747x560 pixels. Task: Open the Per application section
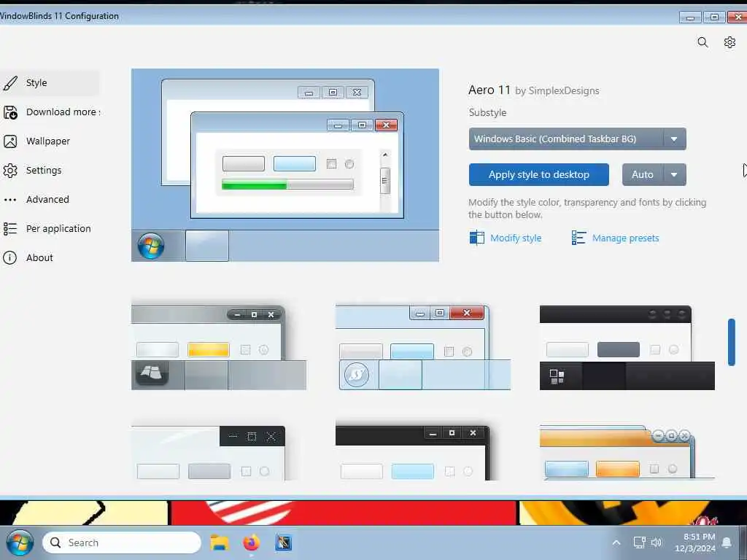click(x=50, y=228)
